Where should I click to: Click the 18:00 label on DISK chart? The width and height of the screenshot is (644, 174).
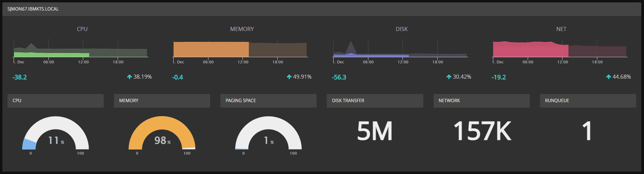click(x=438, y=62)
